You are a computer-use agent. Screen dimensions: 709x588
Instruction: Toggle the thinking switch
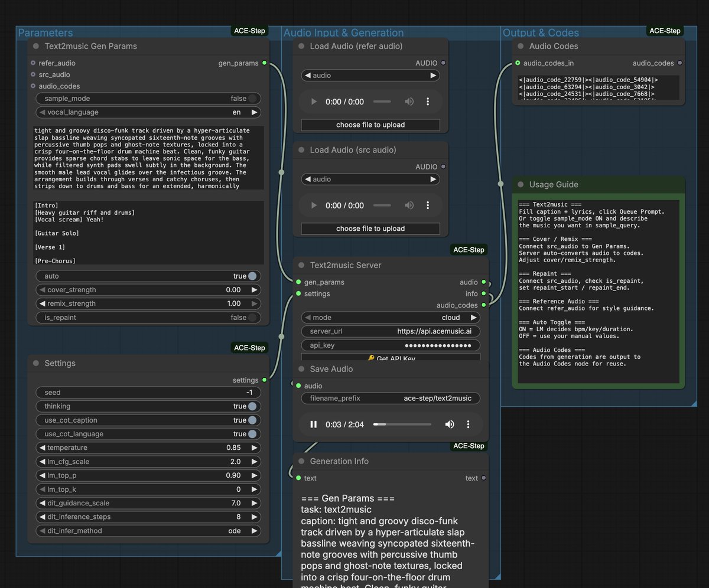click(253, 406)
